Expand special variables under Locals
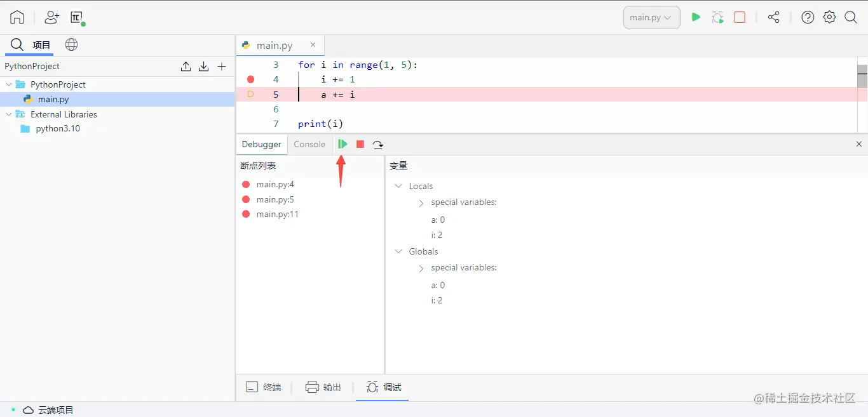Image resolution: width=868 pixels, height=417 pixels. pos(421,202)
